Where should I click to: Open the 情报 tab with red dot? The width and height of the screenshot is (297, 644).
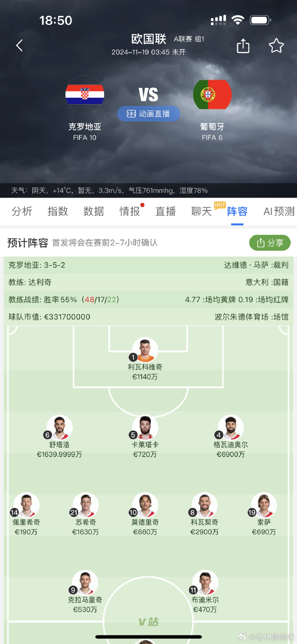(130, 212)
